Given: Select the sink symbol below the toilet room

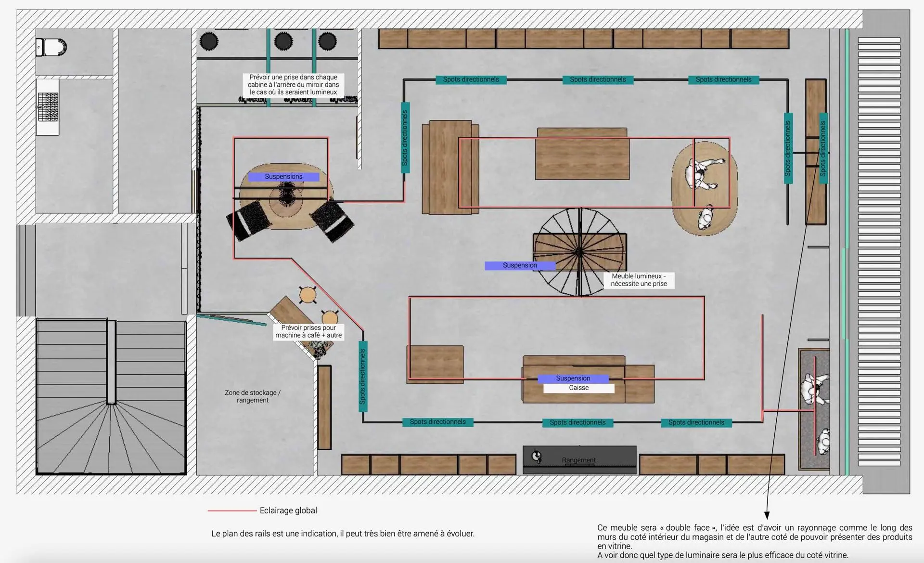Looking at the screenshot, I should pyautogui.click(x=48, y=107).
